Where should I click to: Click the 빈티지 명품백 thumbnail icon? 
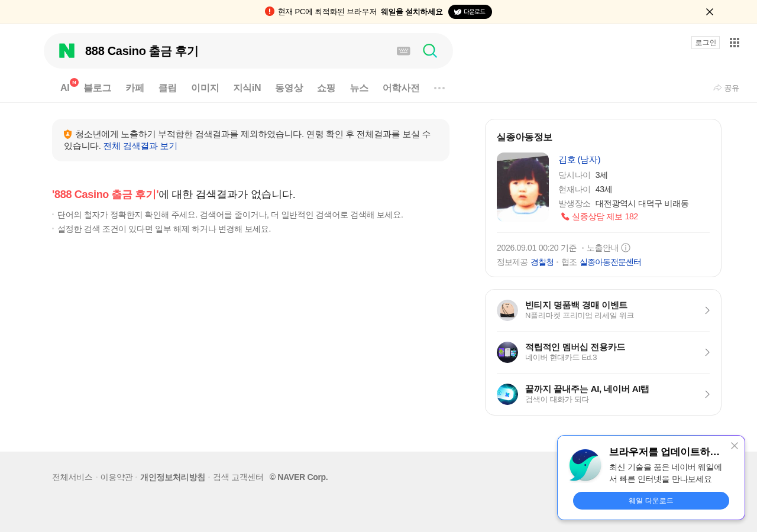[x=507, y=310]
